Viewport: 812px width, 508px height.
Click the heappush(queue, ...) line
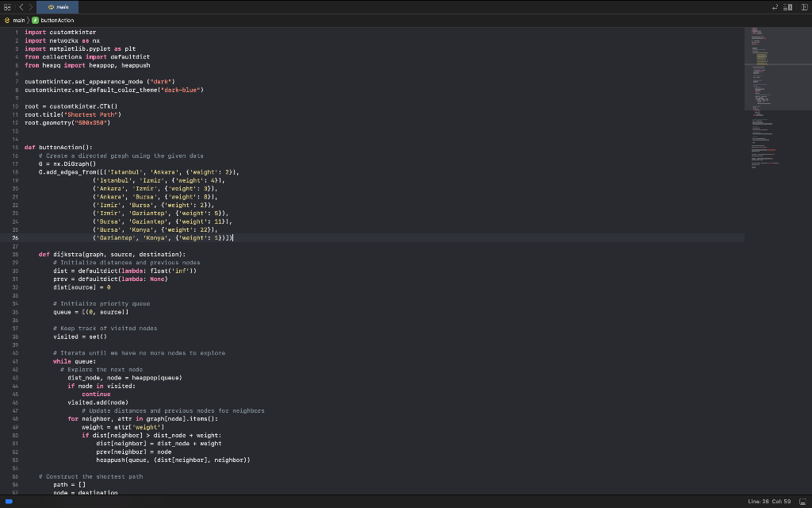173,460
